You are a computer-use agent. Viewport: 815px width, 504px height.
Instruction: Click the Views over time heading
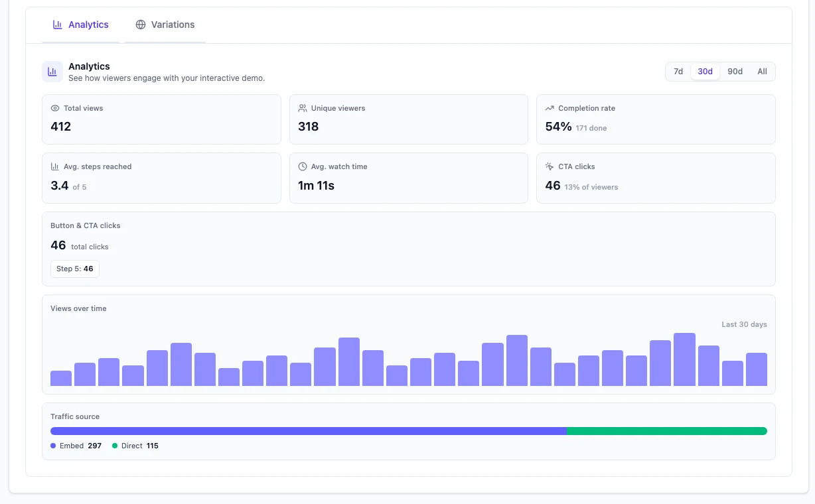[x=78, y=308]
